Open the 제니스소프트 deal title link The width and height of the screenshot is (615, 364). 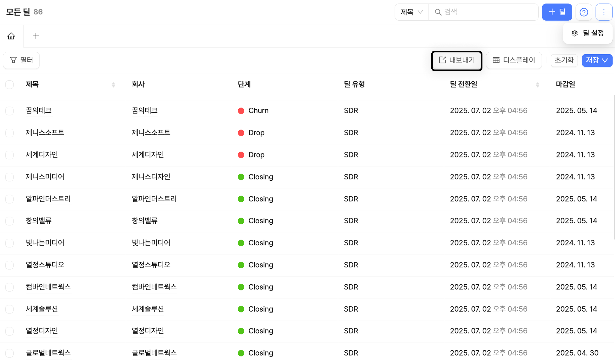point(45,133)
